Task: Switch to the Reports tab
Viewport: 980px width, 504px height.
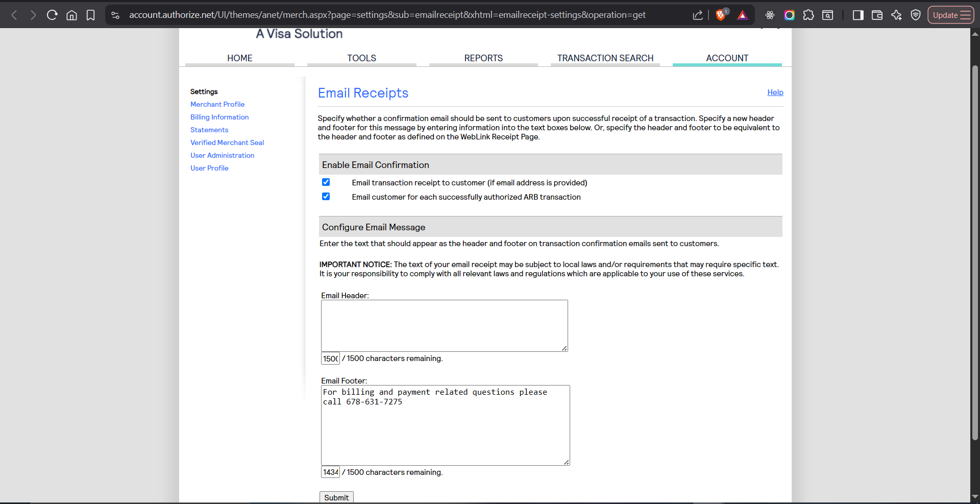Action: [x=483, y=58]
